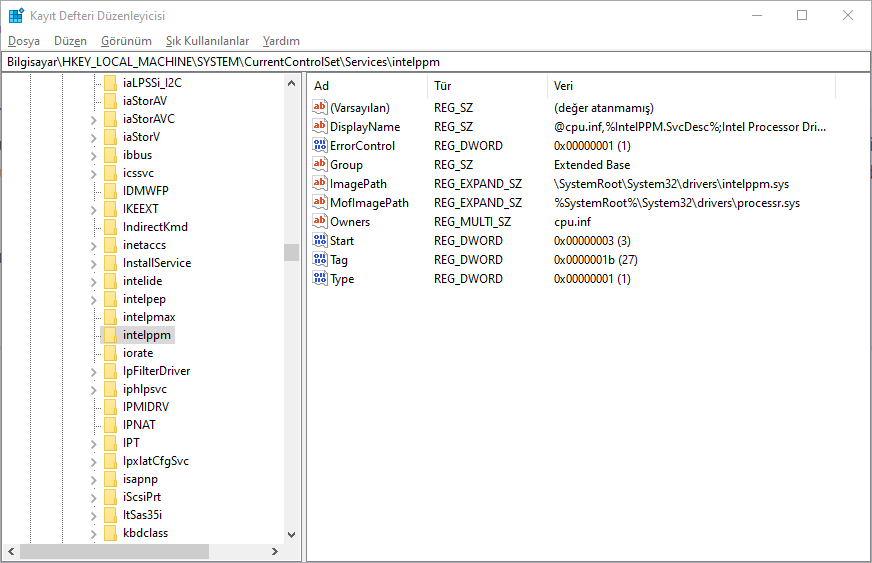
Task: Click the iorate folder icon
Action: click(110, 353)
